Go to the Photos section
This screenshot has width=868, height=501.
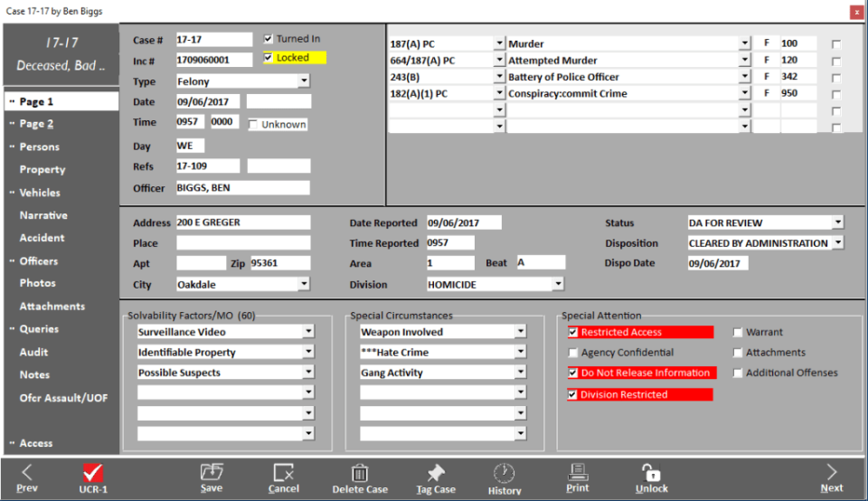point(38,283)
